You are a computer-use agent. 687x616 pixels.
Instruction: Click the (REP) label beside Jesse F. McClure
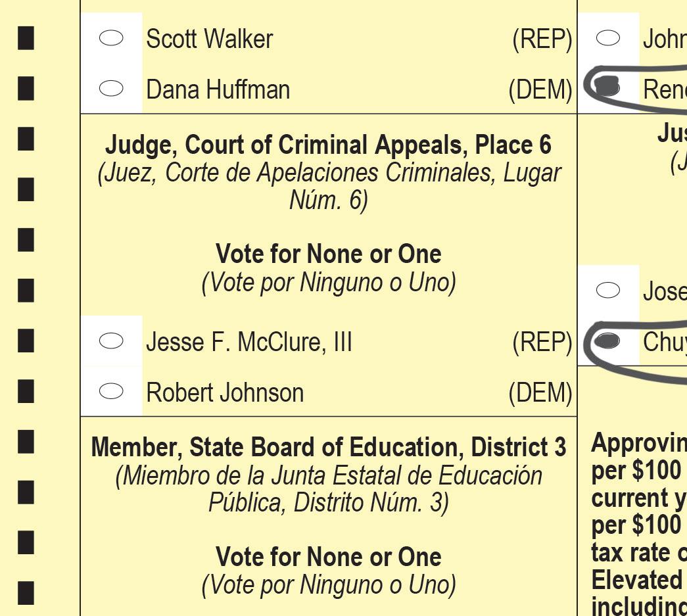pyautogui.click(x=542, y=342)
